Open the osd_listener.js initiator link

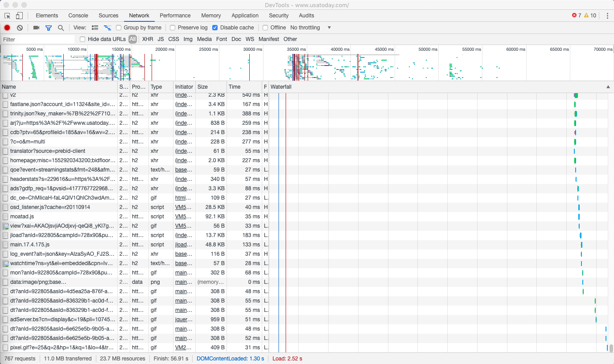183,207
